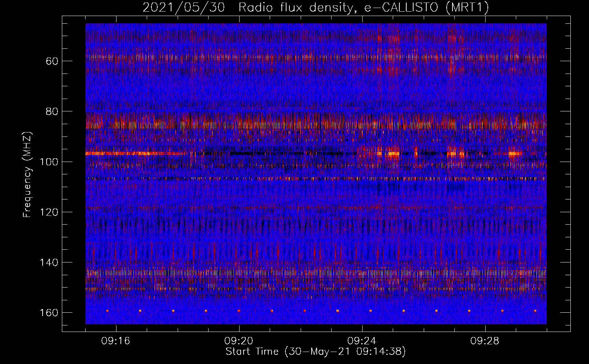Screen dimensions: 589x364
Task: Click the plot title date 2021/05/30
Action: click(183, 8)
